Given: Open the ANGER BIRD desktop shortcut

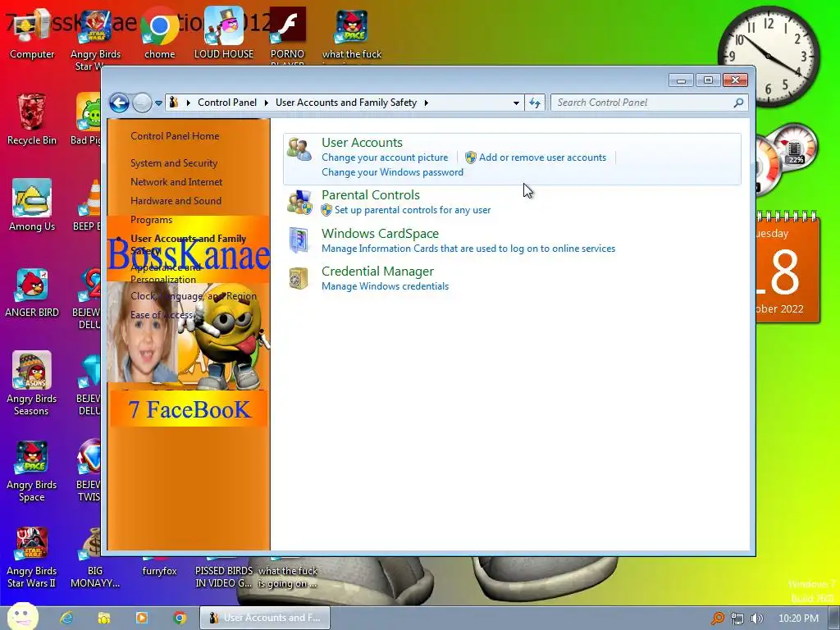Looking at the screenshot, I should point(32,292).
